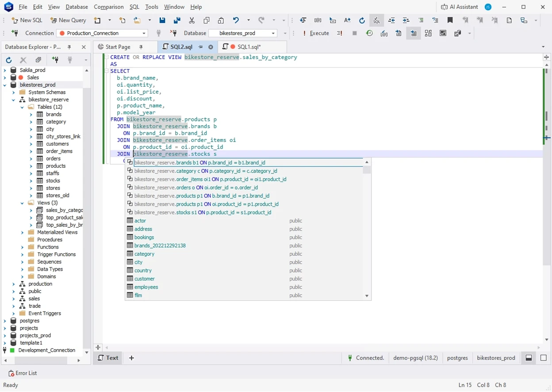Click the New SQL toolbar button
Viewport: 552px width, 392px height.
pyautogui.click(x=27, y=20)
